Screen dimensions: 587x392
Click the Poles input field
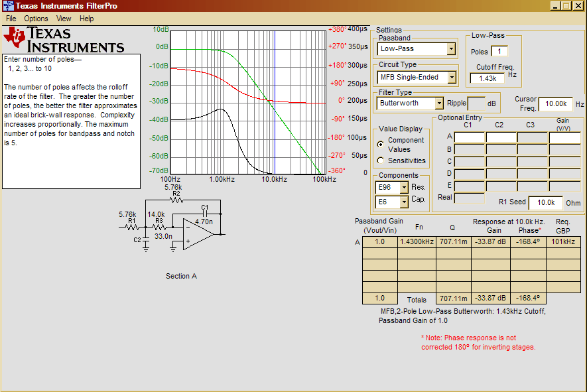[x=499, y=51]
